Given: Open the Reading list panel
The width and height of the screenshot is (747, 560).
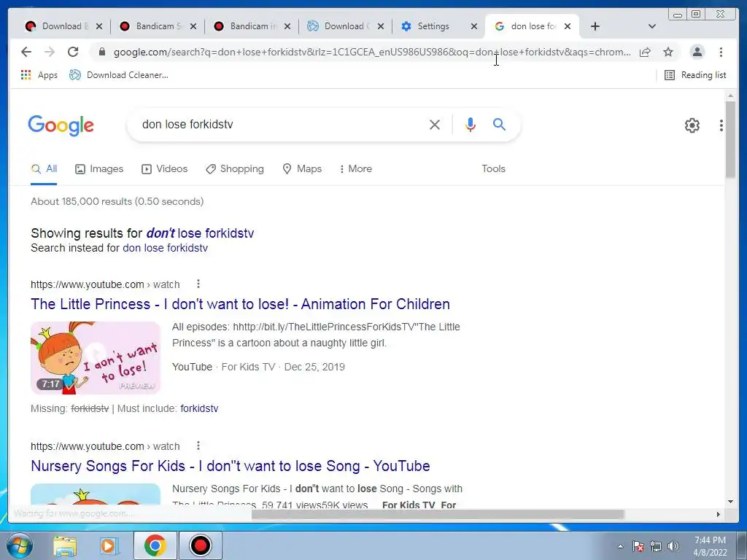Looking at the screenshot, I should pos(695,75).
